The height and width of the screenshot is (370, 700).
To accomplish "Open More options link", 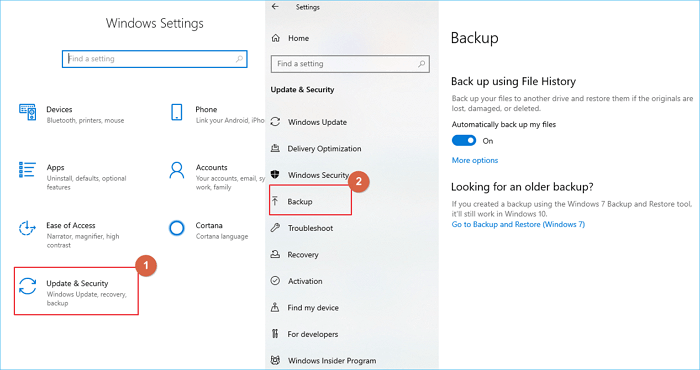I will 475,160.
